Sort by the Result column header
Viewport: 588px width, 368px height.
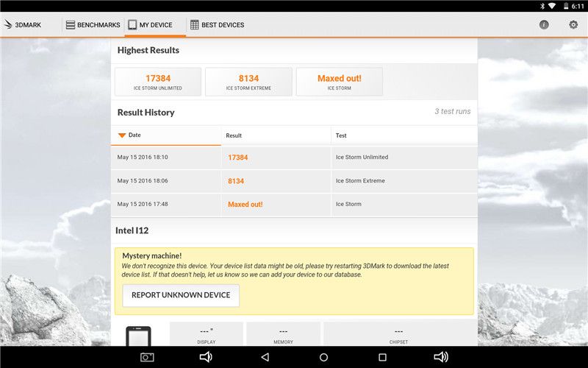[276, 135]
